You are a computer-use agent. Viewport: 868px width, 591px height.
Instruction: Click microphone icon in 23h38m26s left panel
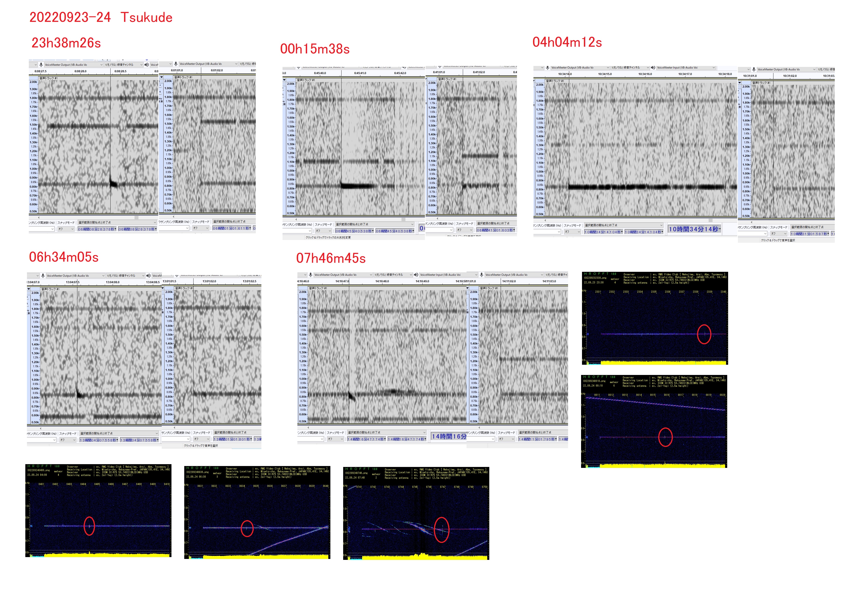(x=41, y=65)
